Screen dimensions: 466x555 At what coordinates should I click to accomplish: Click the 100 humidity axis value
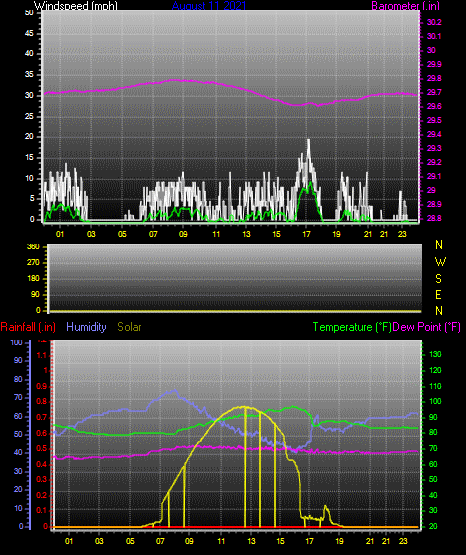coord(17,343)
